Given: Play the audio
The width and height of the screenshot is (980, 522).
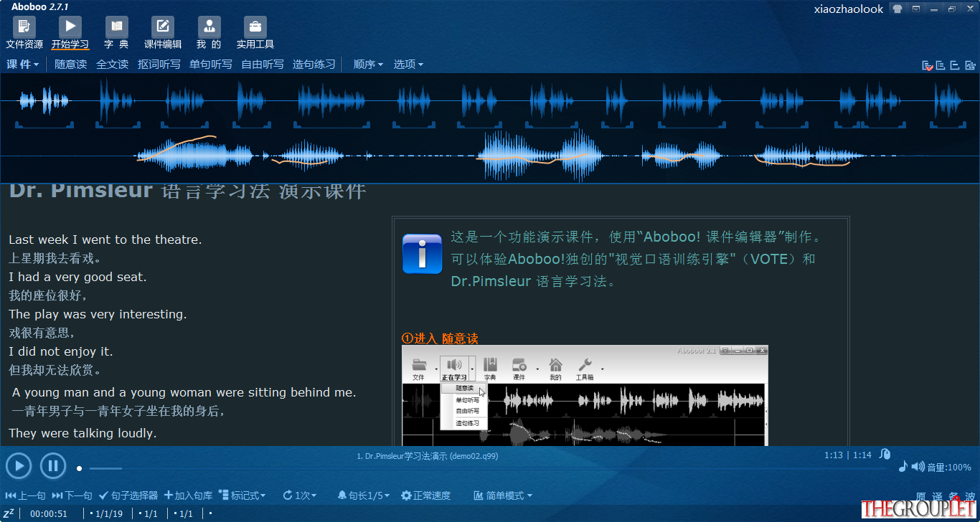Looking at the screenshot, I should point(19,467).
